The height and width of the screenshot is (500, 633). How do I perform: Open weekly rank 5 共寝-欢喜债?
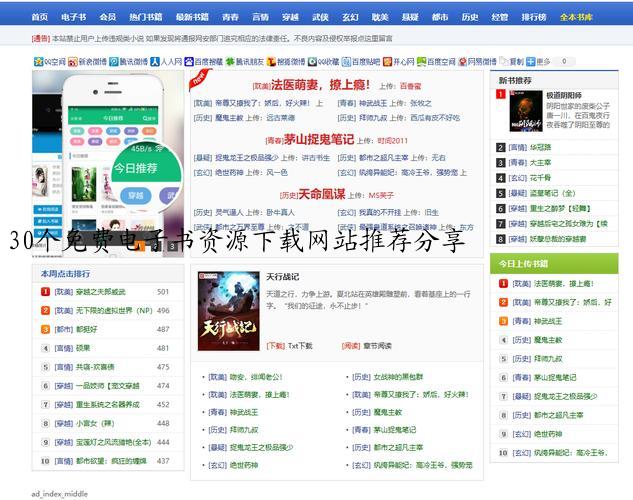pyautogui.click(x=95, y=367)
